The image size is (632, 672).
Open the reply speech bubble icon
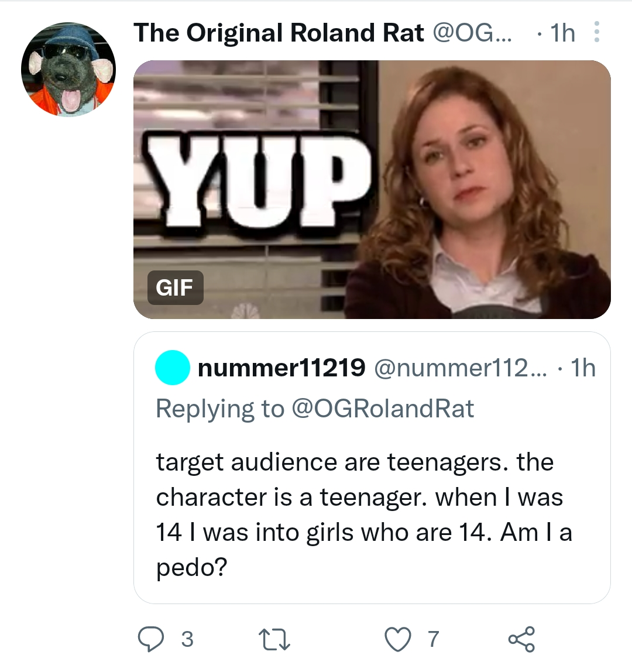(152, 639)
